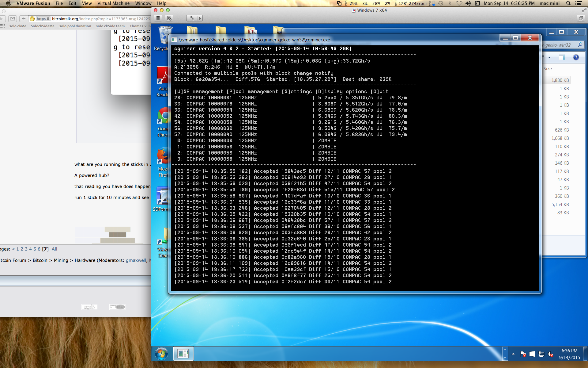Open Apple menu
This screenshot has width=588, height=368.
tap(8, 3)
